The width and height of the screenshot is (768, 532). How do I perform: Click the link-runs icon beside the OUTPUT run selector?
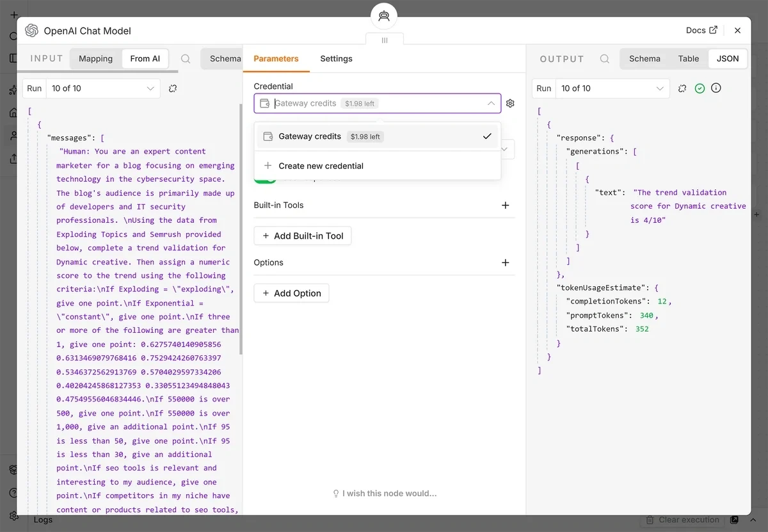682,88
